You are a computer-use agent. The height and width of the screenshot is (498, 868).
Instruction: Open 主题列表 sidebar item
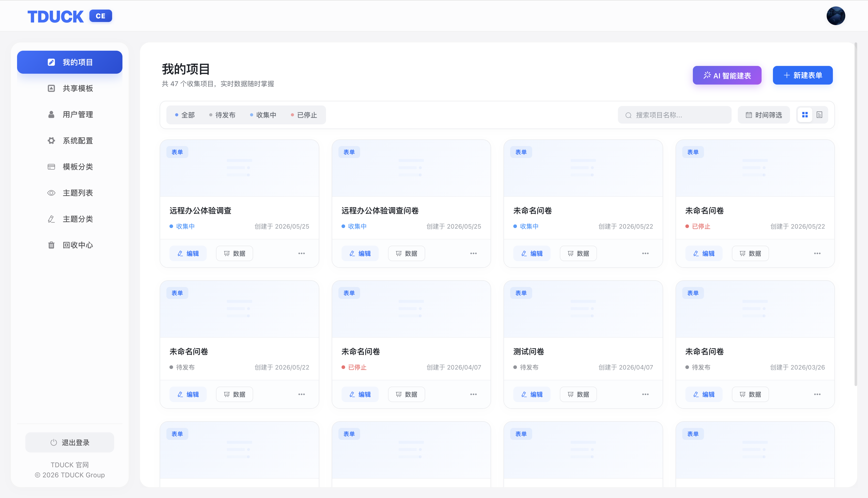point(70,193)
